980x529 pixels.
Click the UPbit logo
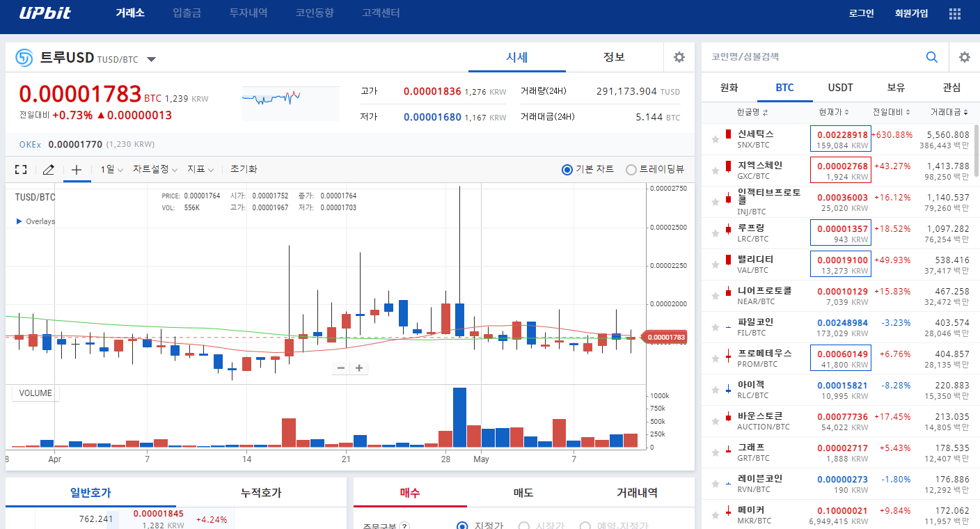point(45,13)
